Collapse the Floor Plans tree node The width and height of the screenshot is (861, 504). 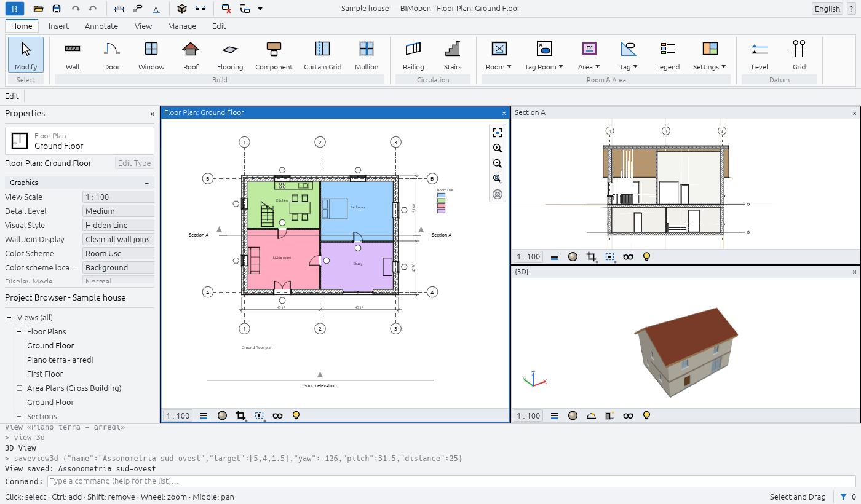pyautogui.click(x=19, y=332)
